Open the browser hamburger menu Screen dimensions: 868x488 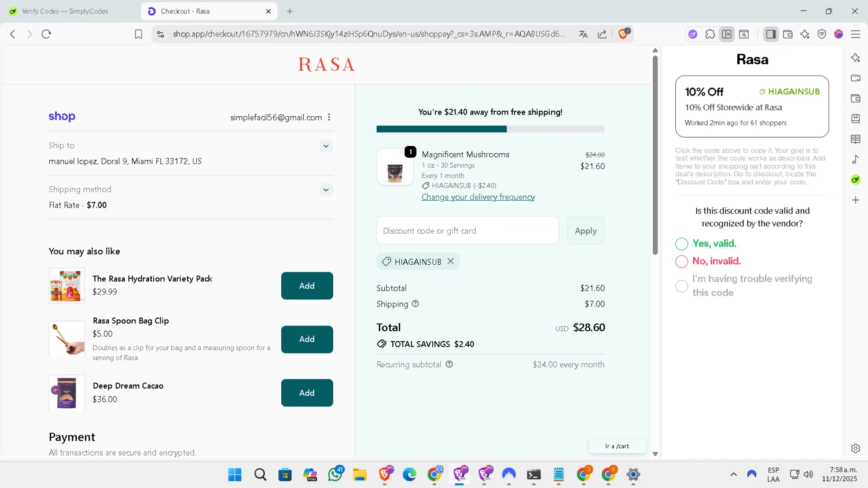click(855, 34)
